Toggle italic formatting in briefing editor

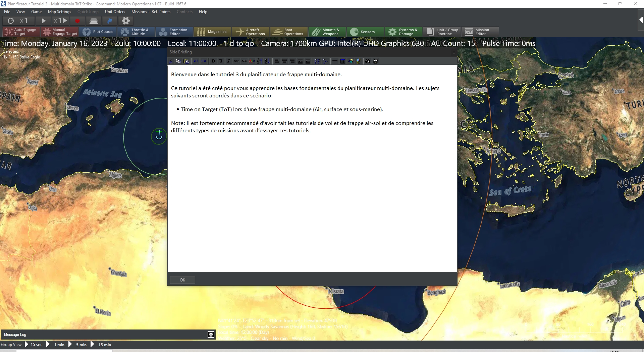point(228,61)
